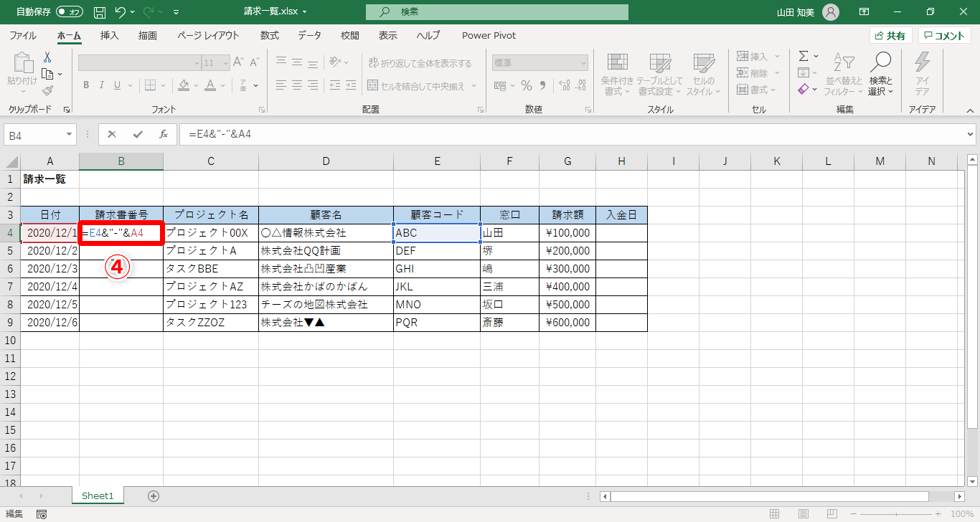Click the Copy icon

click(x=47, y=74)
